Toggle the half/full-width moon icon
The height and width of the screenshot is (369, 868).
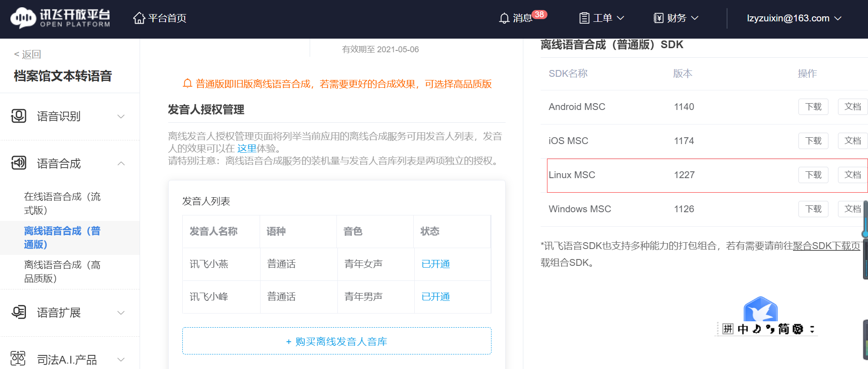coord(757,329)
